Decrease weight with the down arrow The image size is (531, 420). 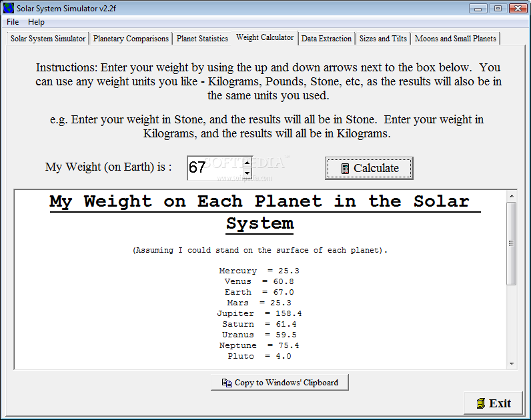(247, 173)
